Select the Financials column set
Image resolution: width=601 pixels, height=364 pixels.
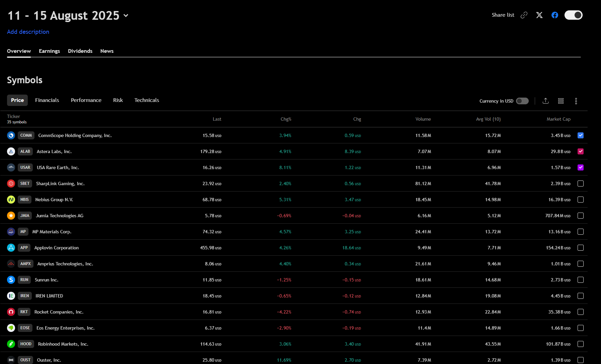[x=47, y=100]
